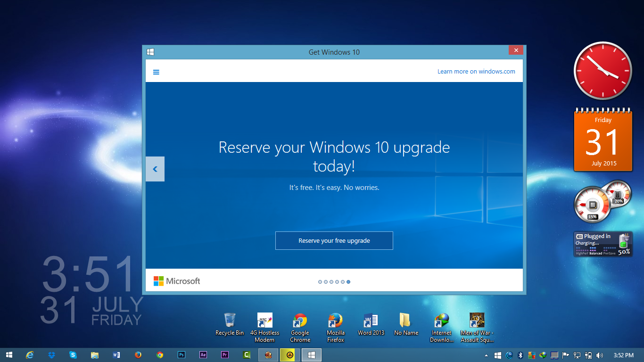Click the AVG antivirus tray icon
This screenshot has height=362, width=644.
tap(532, 355)
